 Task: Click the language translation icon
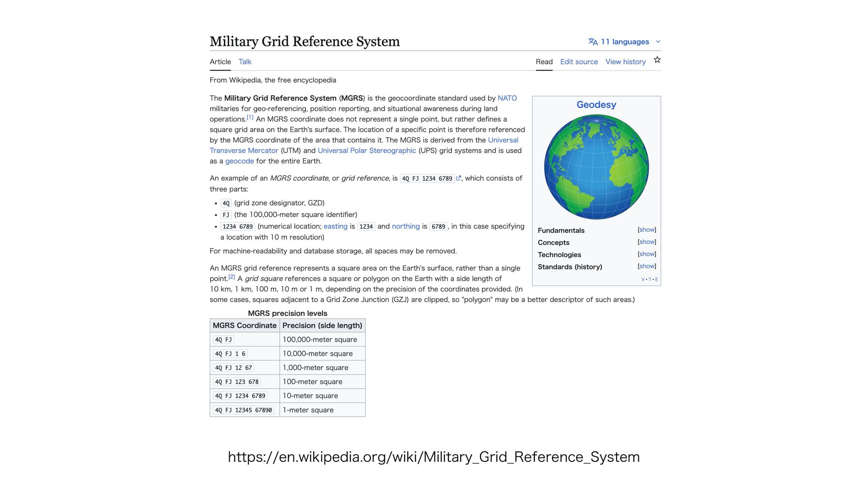pyautogui.click(x=593, y=42)
